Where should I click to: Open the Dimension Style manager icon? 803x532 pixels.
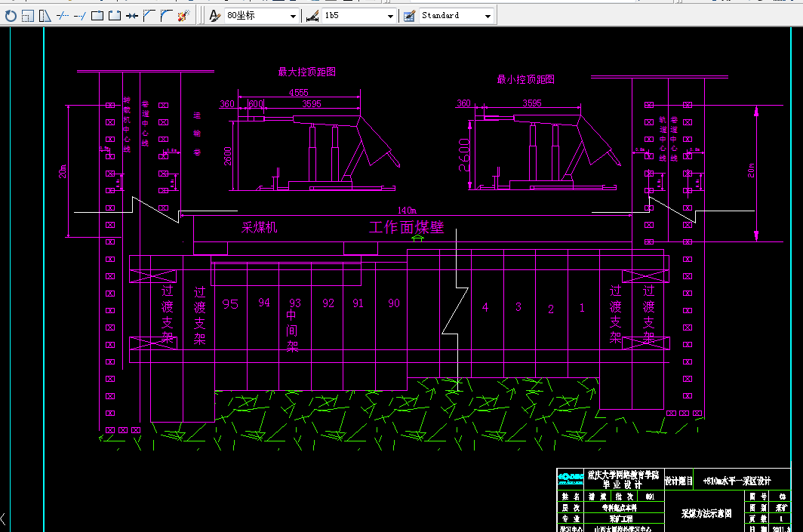[x=312, y=16]
